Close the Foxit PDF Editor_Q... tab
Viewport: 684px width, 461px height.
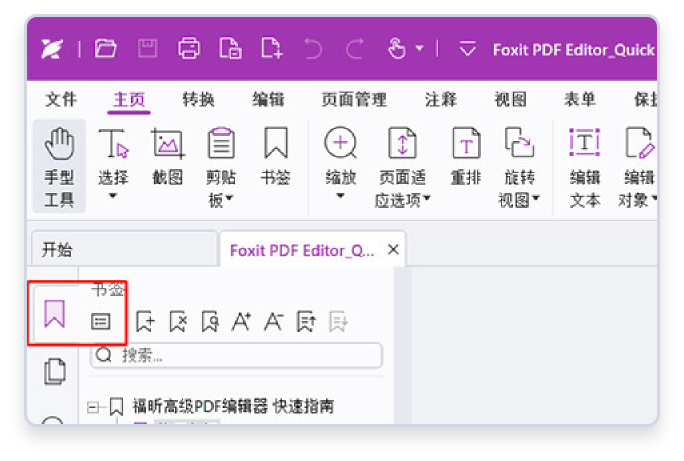coord(393,249)
